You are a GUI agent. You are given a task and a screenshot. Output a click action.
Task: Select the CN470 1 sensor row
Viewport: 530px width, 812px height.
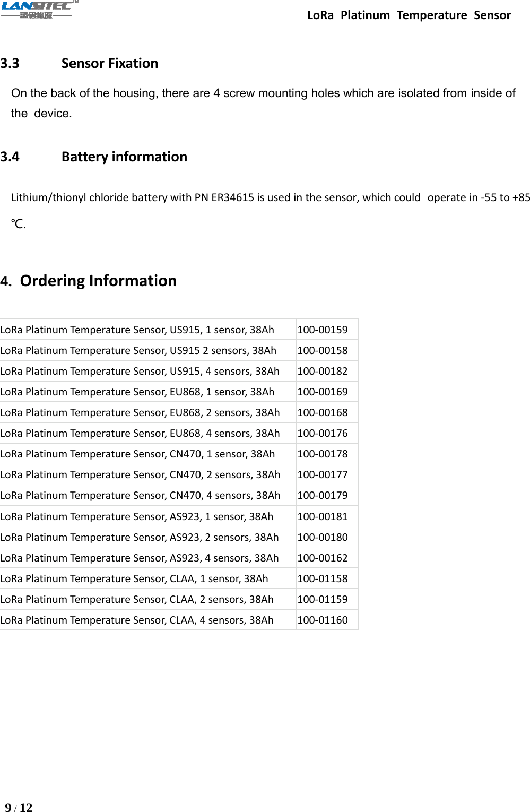pos(179,454)
